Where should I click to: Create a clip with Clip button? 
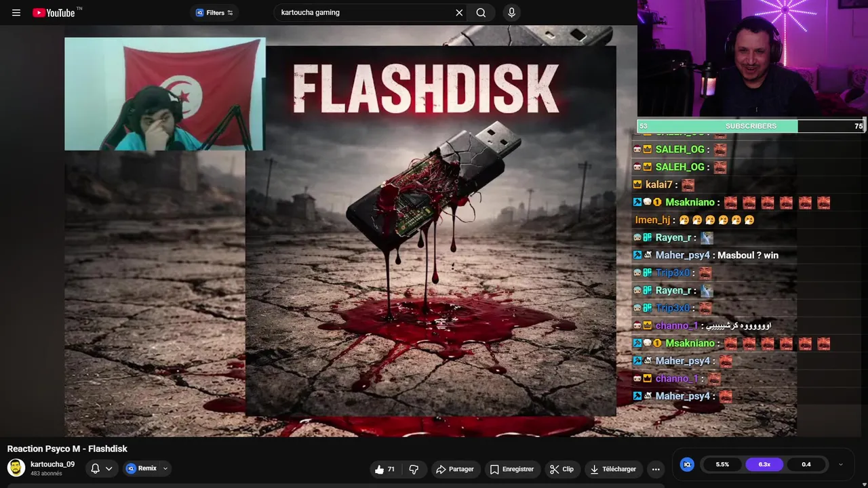(x=561, y=469)
